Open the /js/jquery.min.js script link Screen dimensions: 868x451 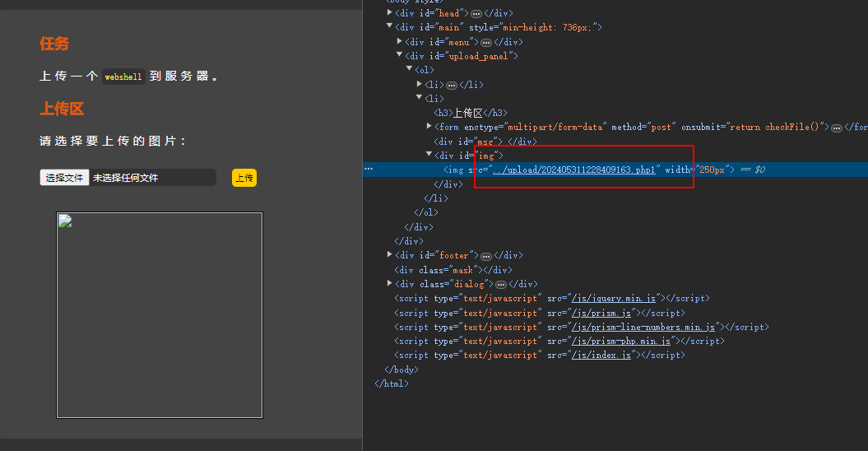(x=614, y=299)
